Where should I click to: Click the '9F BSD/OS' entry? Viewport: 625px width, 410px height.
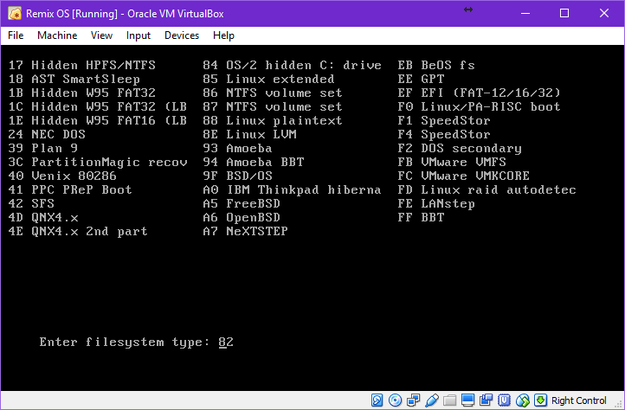[x=237, y=176]
